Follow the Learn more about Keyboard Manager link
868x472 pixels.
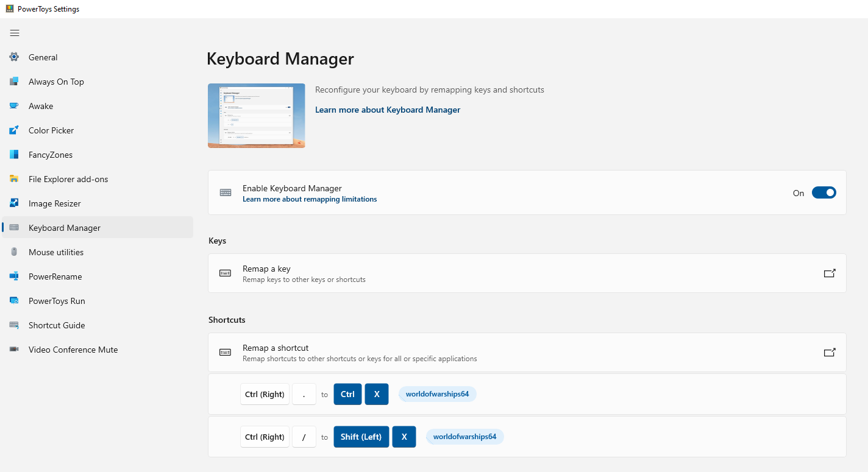pos(388,110)
